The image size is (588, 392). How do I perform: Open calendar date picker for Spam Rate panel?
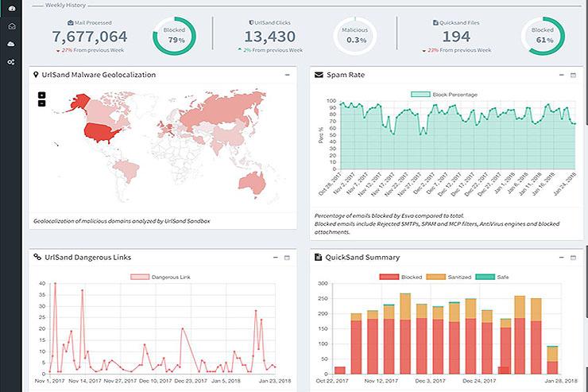click(x=573, y=76)
